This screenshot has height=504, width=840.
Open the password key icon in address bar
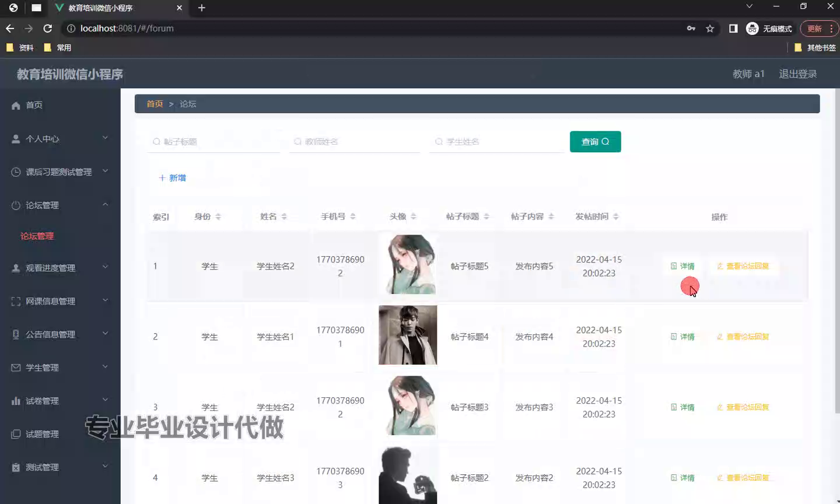tap(691, 28)
